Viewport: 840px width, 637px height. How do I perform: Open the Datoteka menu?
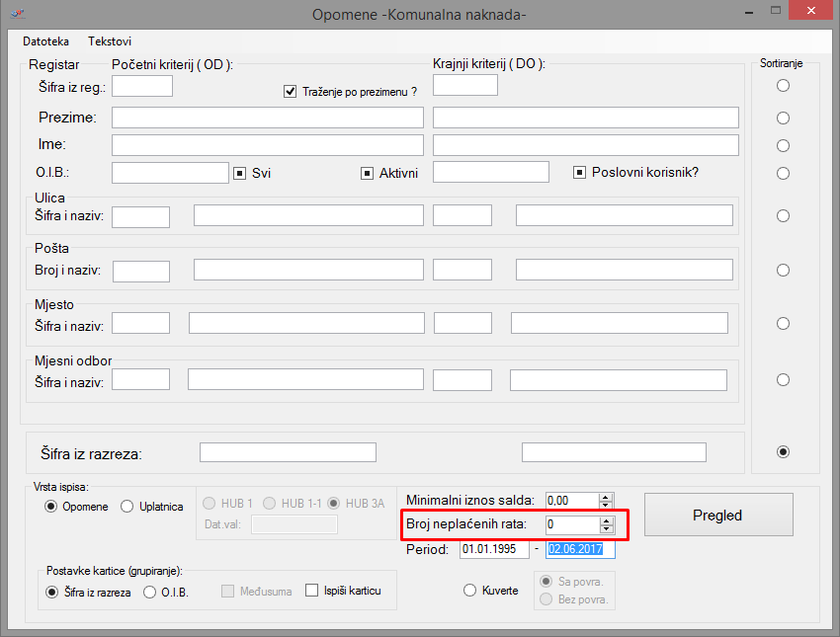coord(45,41)
